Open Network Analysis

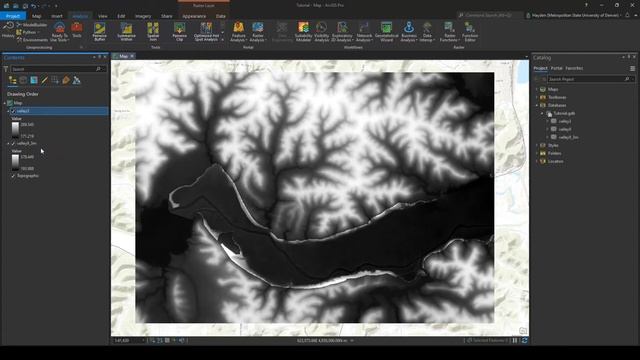(x=364, y=32)
